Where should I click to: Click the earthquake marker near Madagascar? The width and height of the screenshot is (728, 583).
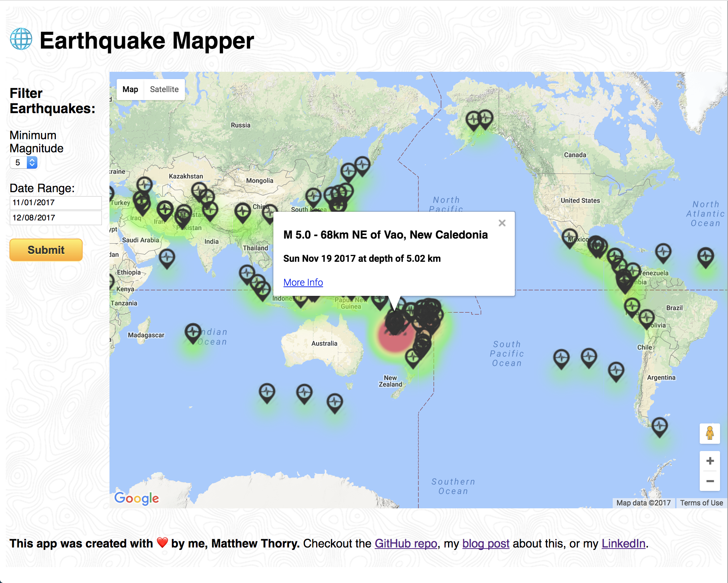click(193, 332)
